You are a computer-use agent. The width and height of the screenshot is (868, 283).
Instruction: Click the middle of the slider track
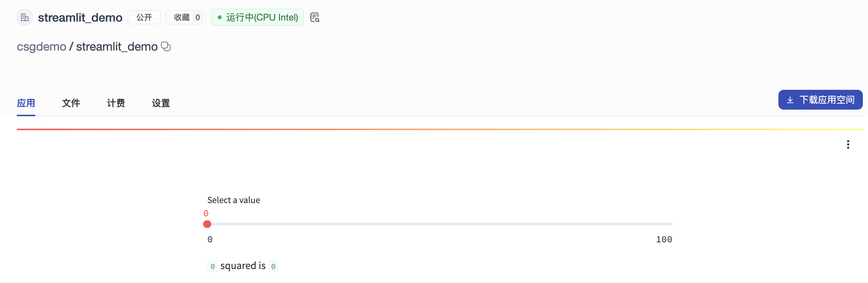click(x=440, y=224)
